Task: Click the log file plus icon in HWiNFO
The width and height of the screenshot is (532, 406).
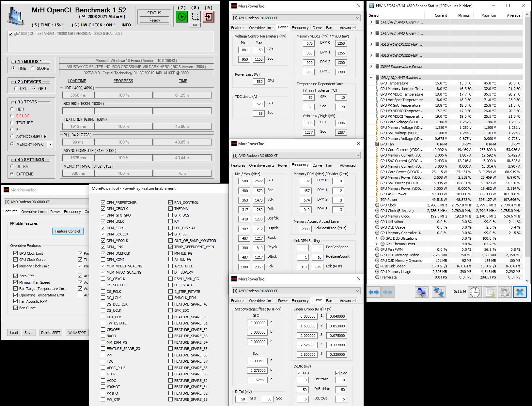Action: tap(490, 292)
